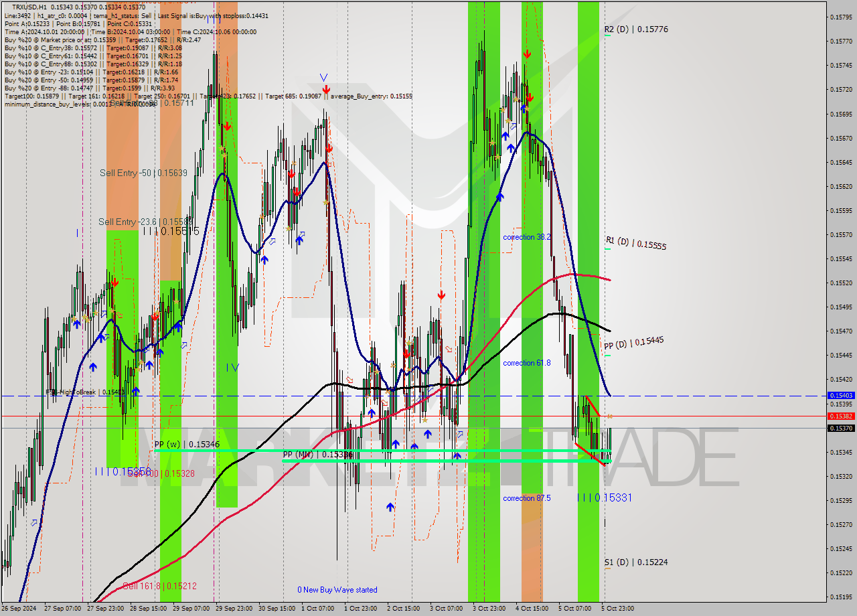This screenshot has height=616, width=857.
Task: Click the '26 Sep 2024' date label
Action: click(x=19, y=609)
